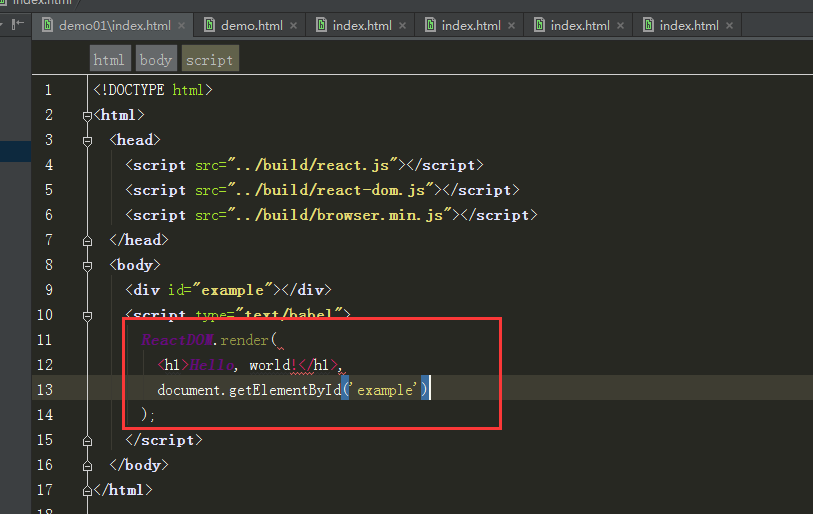Click the fold end marker on line 16
This screenshot has height=514, width=813.
pyautogui.click(x=87, y=466)
